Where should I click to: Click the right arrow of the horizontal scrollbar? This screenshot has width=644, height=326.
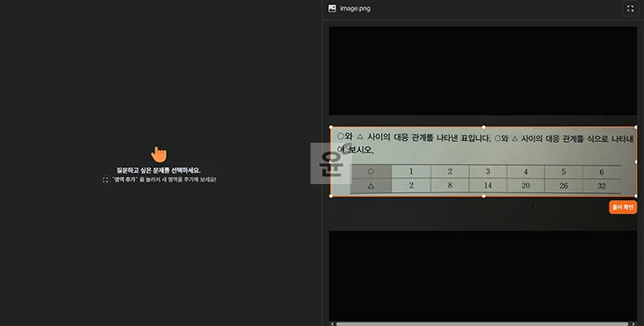click(x=633, y=324)
